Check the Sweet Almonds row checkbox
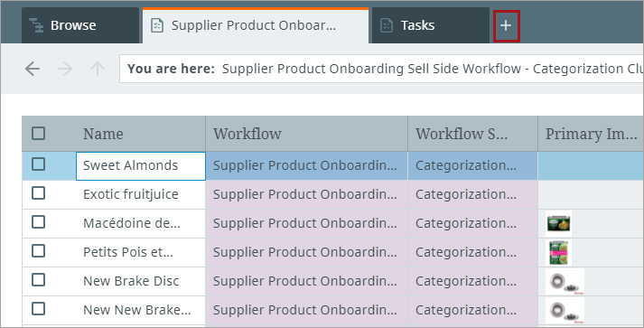This screenshot has height=328, width=644. coord(39,164)
